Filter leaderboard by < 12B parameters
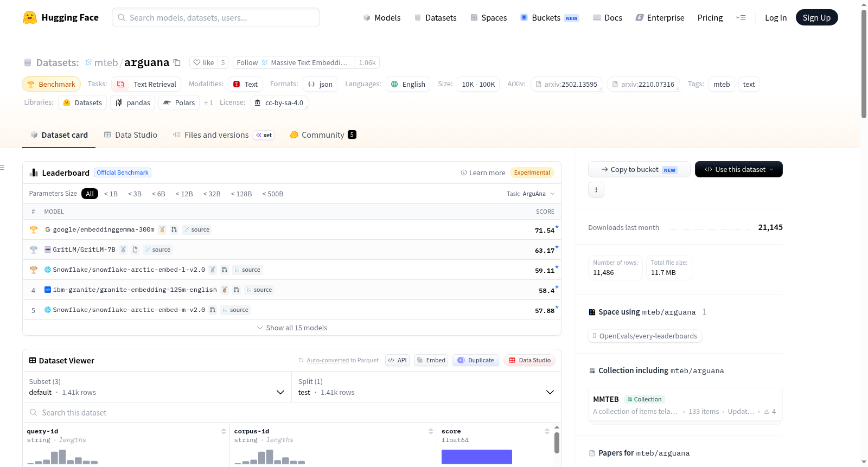This screenshot has width=868, height=467. 184,194
